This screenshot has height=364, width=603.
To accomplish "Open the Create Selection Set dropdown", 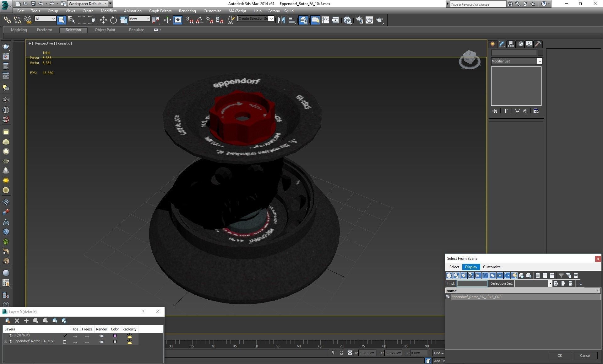I will (256, 19).
